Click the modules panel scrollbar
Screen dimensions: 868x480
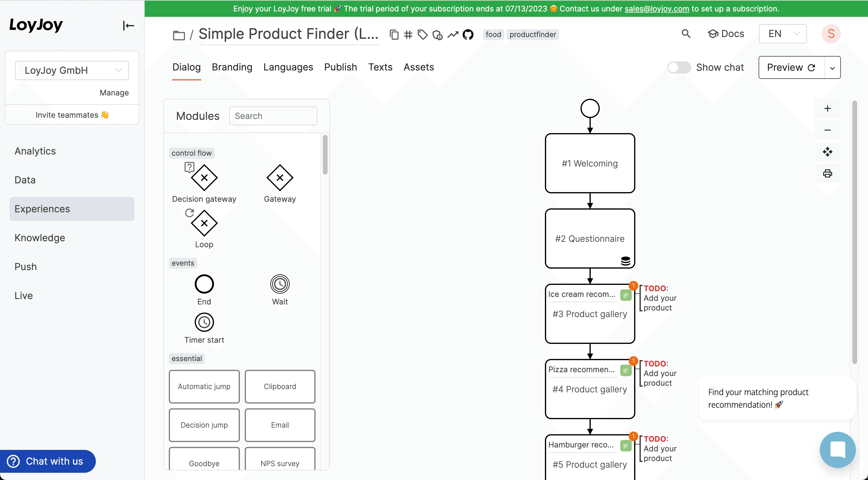coord(325,155)
